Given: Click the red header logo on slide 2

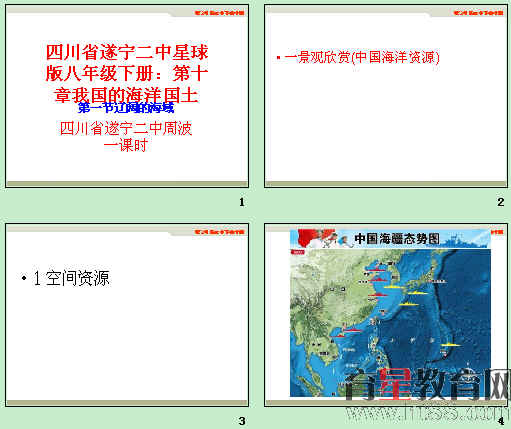Looking at the screenshot, I should click(478, 13).
